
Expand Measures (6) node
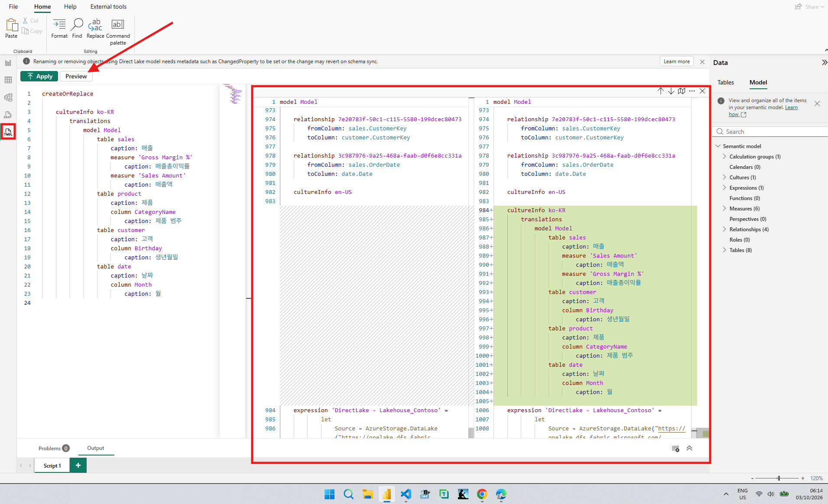click(724, 209)
